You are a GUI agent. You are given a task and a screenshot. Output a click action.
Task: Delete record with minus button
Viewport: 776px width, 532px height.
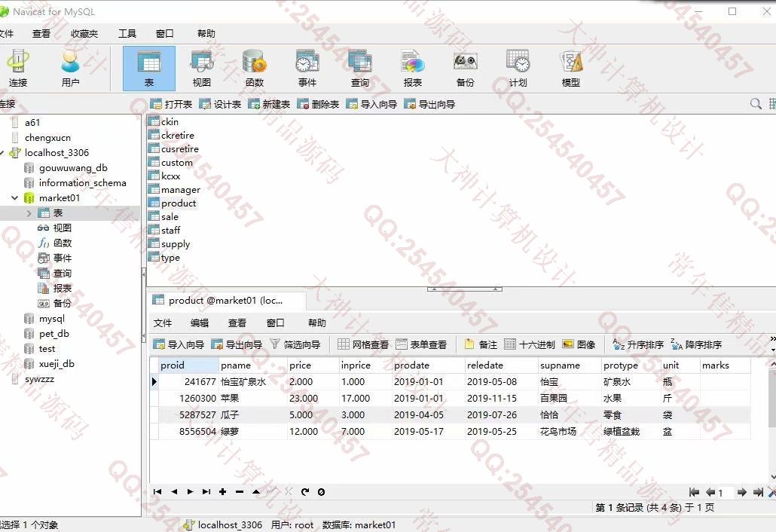[x=240, y=491]
